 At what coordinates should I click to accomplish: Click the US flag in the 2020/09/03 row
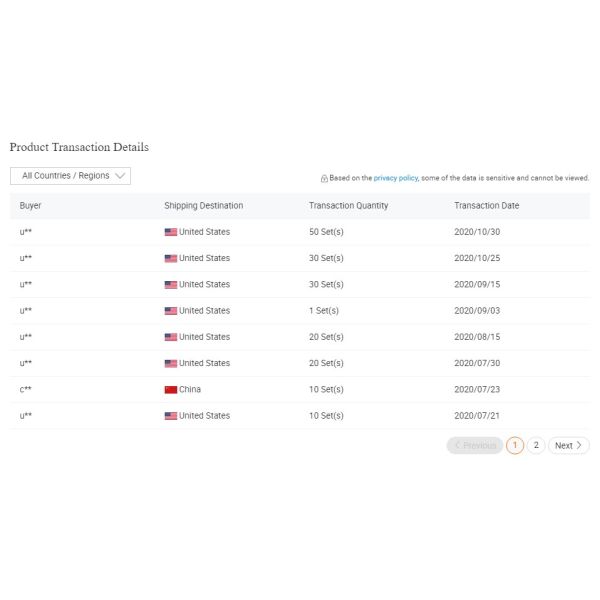pyautogui.click(x=171, y=311)
